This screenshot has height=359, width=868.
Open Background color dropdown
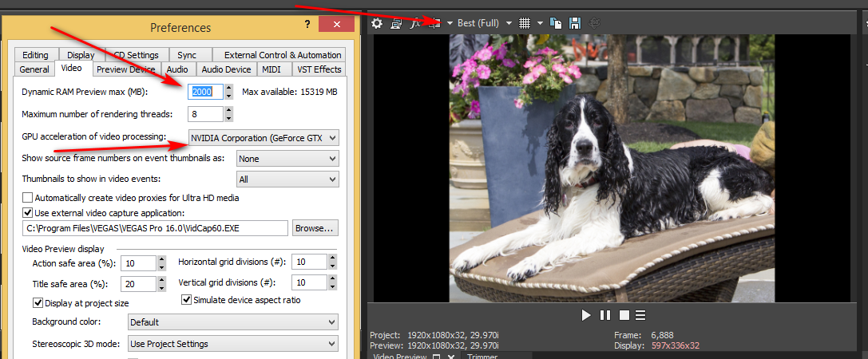tap(233, 322)
